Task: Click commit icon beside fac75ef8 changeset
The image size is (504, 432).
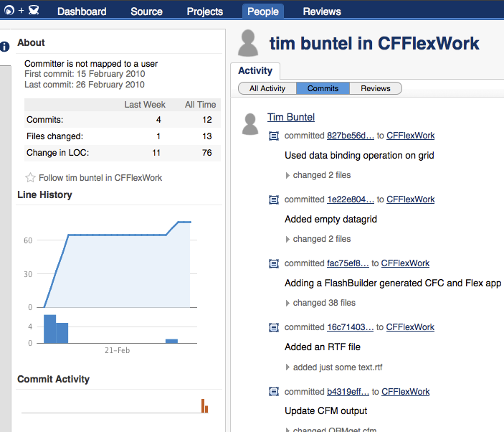Action: pyautogui.click(x=273, y=263)
